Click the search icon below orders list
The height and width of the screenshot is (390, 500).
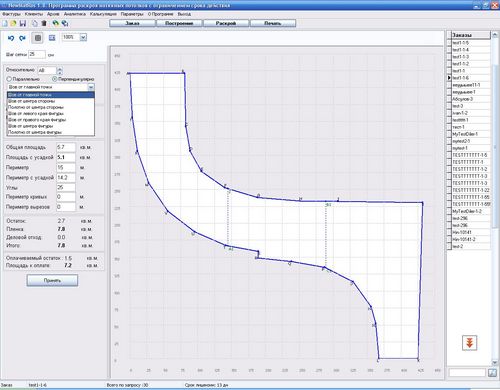pyautogui.click(x=492, y=373)
